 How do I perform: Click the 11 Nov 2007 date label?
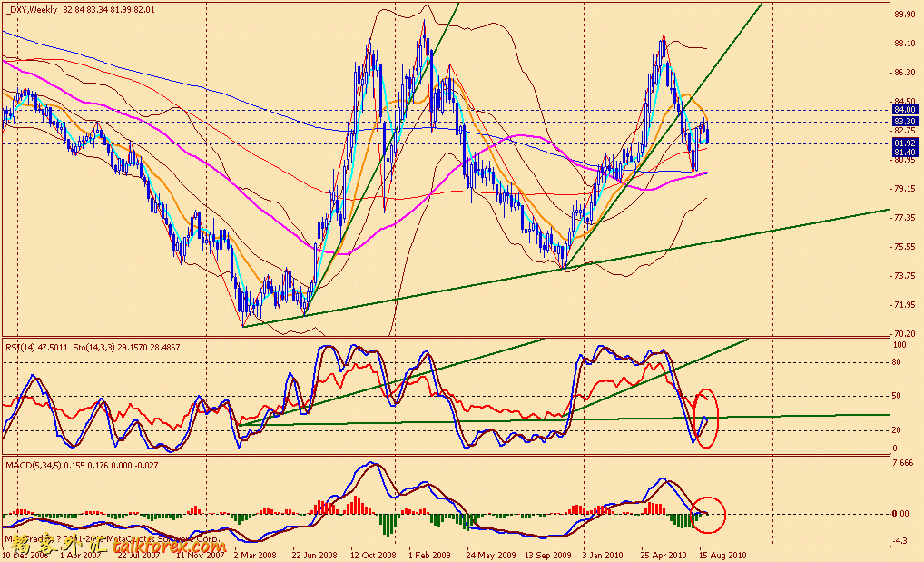pyautogui.click(x=201, y=555)
